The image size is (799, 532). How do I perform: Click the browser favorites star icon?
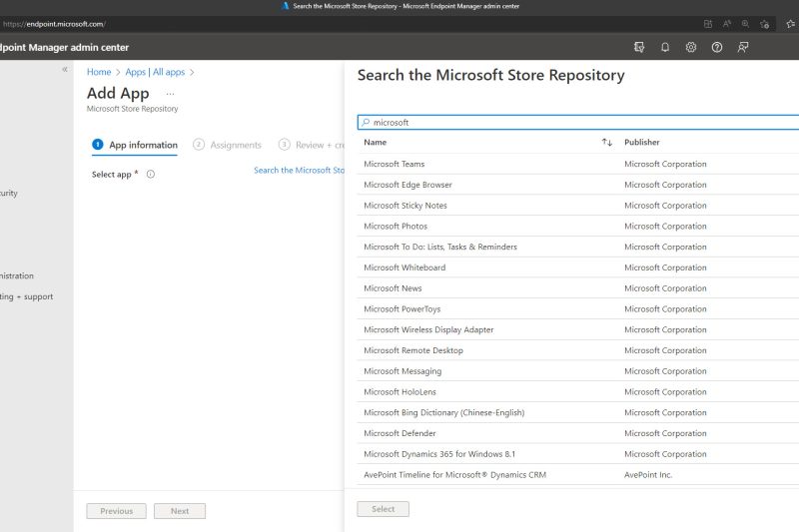point(790,24)
